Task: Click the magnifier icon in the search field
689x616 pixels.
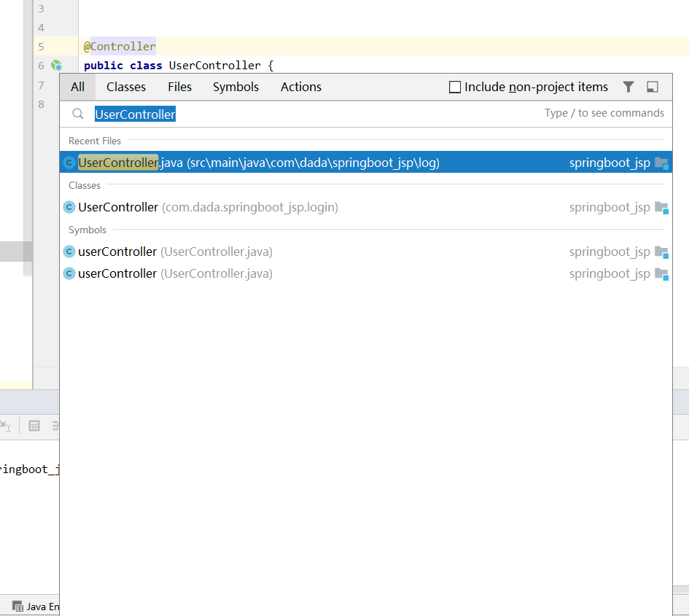Action: tap(77, 114)
